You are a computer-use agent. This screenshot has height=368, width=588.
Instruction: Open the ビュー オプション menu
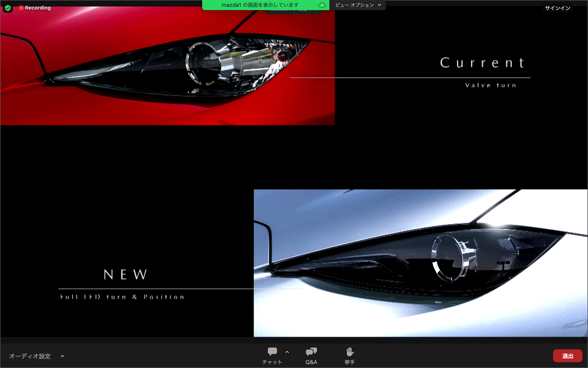(x=354, y=5)
